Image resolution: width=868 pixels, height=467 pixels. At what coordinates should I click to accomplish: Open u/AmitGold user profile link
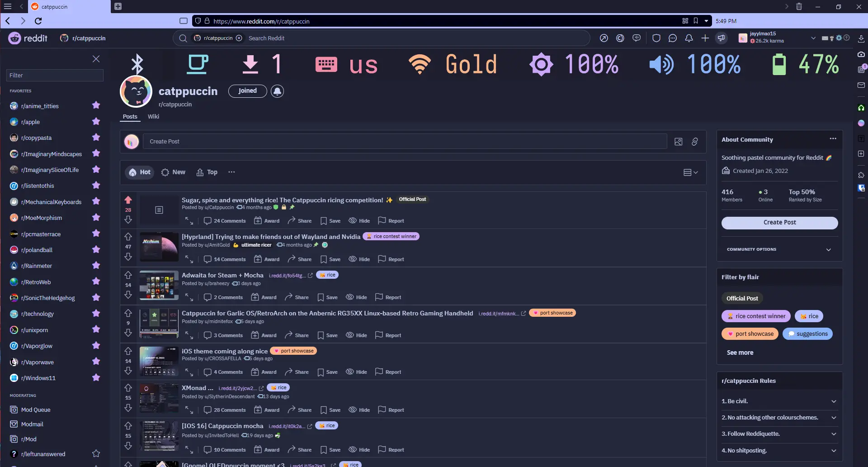[217, 245]
